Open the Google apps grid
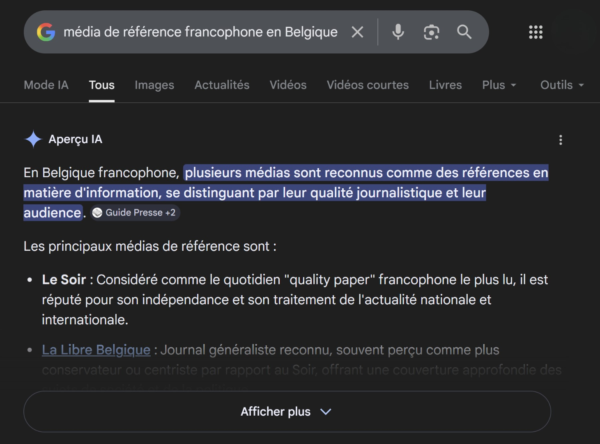Screen dimensions: 600x444 point(535,32)
